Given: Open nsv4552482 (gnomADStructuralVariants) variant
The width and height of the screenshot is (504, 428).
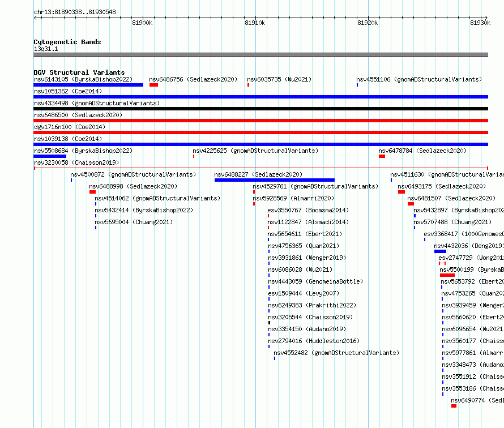Looking at the screenshot, I should (336, 353).
